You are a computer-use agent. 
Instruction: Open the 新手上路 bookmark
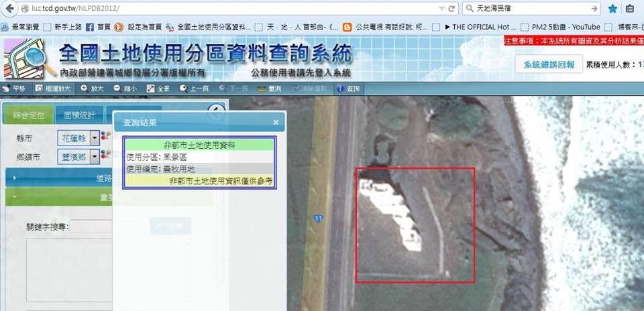[x=62, y=27]
